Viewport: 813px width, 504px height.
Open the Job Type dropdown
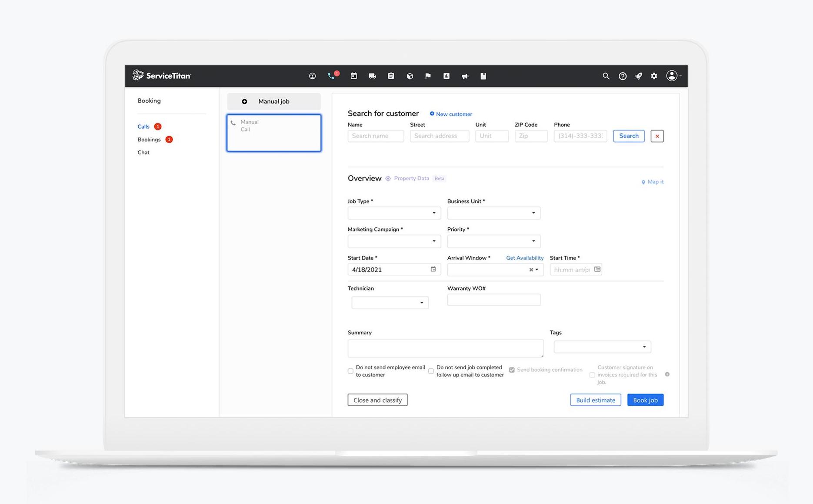click(x=433, y=213)
